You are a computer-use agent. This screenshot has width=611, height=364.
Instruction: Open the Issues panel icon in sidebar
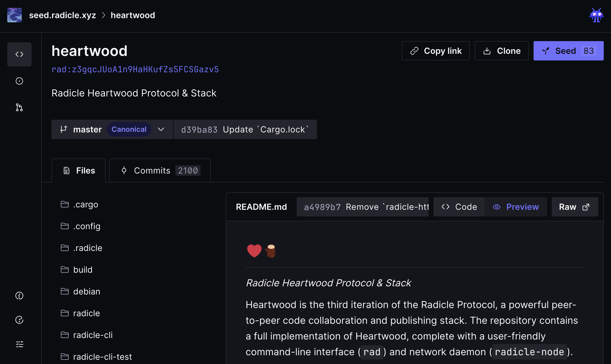tap(19, 81)
